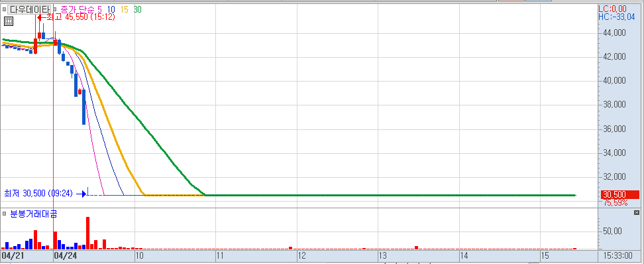Click the hour 12 time axis label

pyautogui.click(x=301, y=256)
